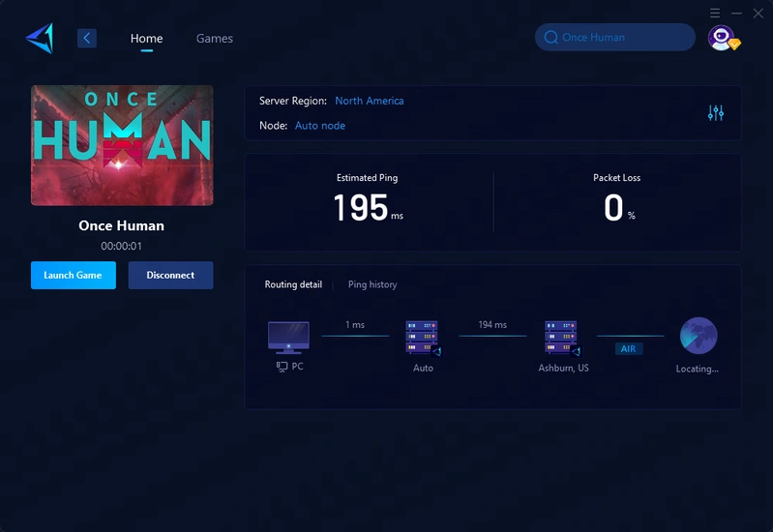The image size is (773, 532).
Task: Disconnect from the boosted session
Action: 170,275
